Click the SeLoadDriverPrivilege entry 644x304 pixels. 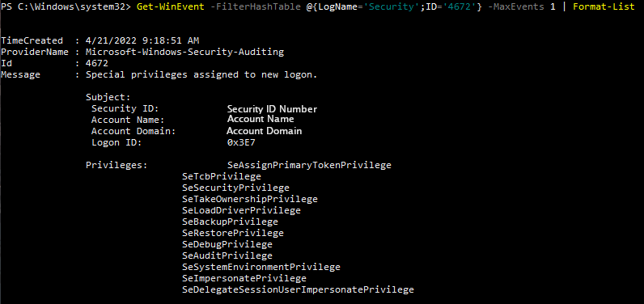click(x=241, y=210)
